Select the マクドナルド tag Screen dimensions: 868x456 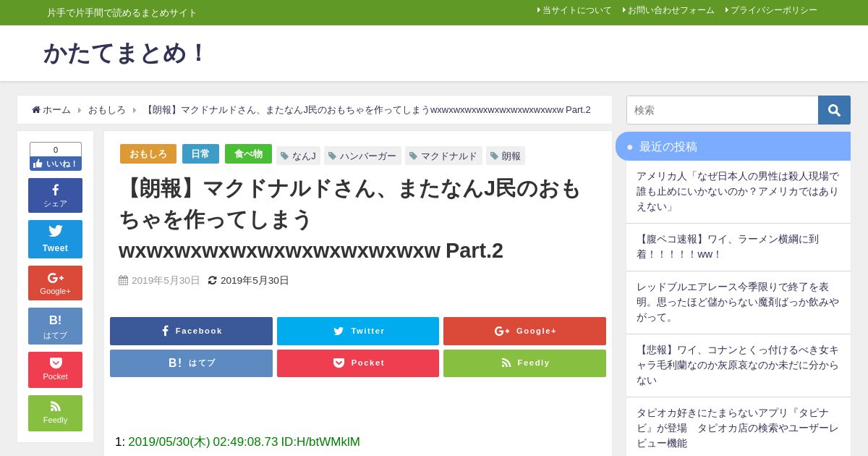[x=443, y=156]
